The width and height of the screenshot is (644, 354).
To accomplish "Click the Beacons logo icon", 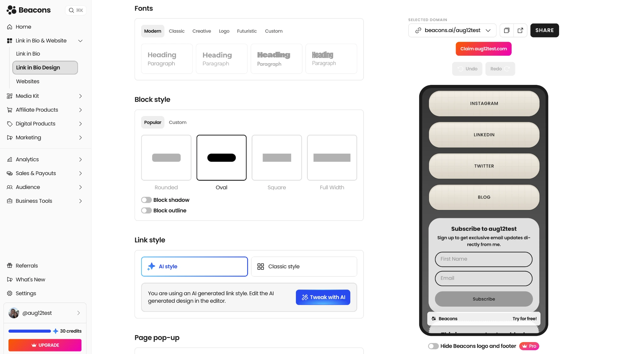I will (x=11, y=10).
